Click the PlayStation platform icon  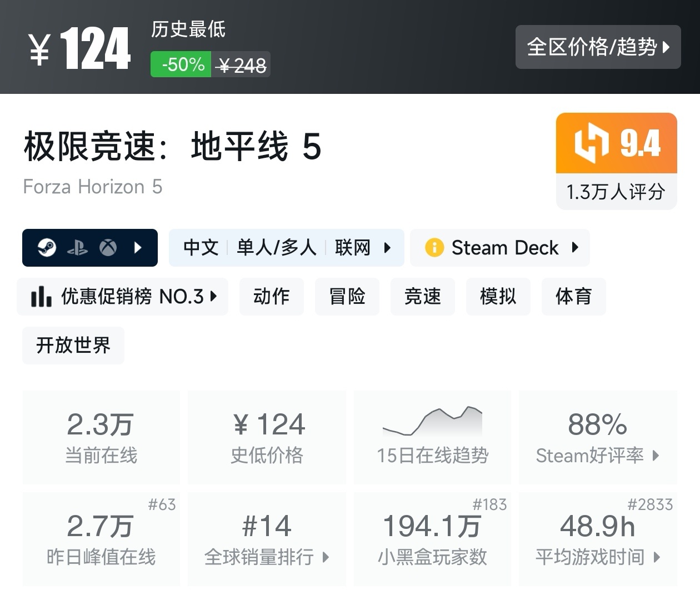pyautogui.click(x=77, y=248)
